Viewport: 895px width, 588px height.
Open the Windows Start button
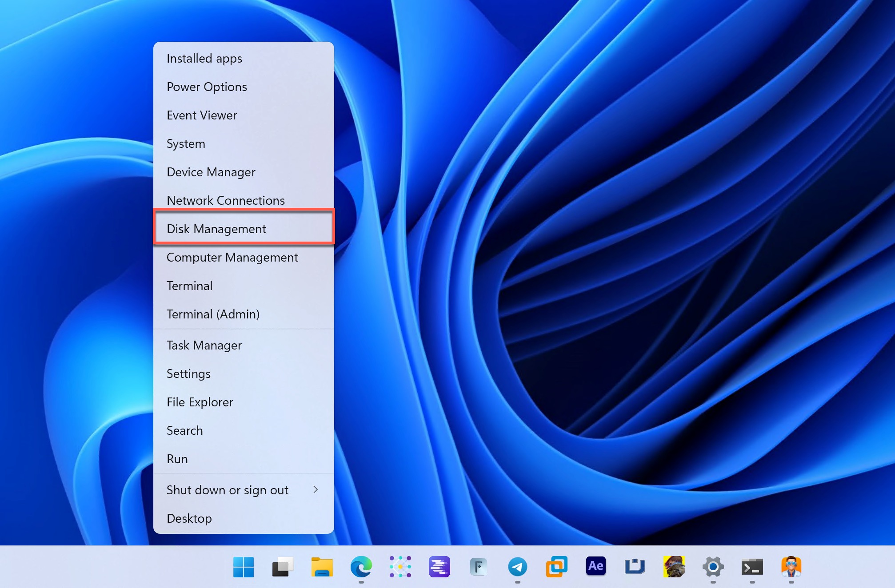(244, 567)
